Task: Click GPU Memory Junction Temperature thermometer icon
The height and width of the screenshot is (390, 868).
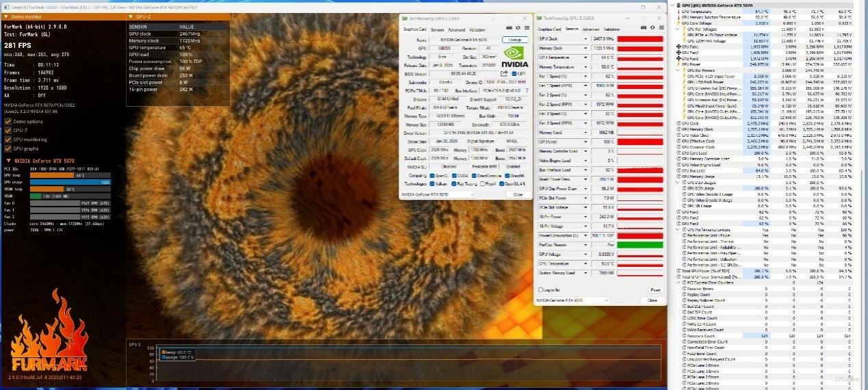Action: coord(678,17)
